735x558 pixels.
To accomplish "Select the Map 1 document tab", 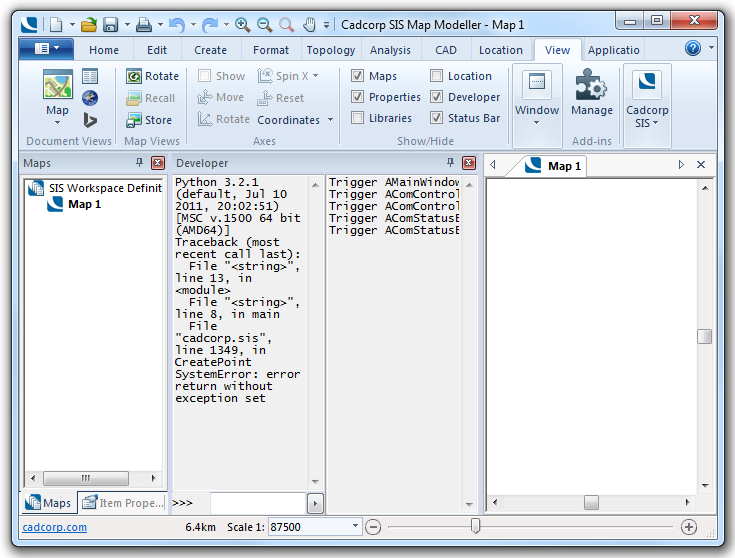I will coord(553,166).
